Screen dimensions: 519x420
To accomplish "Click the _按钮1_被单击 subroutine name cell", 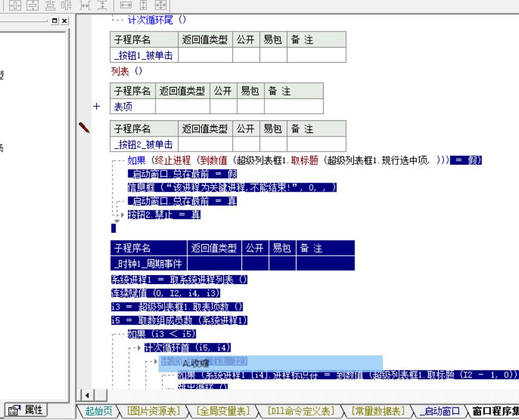I will [x=144, y=55].
